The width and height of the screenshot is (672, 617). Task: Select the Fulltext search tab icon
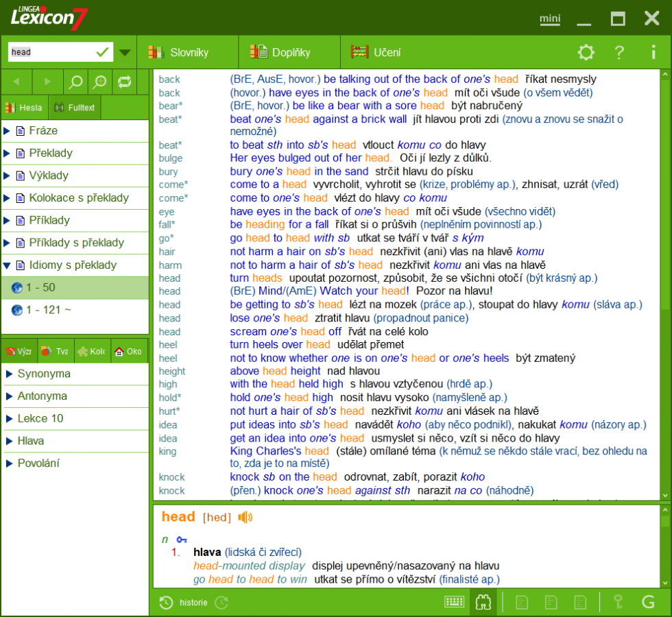tap(59, 107)
